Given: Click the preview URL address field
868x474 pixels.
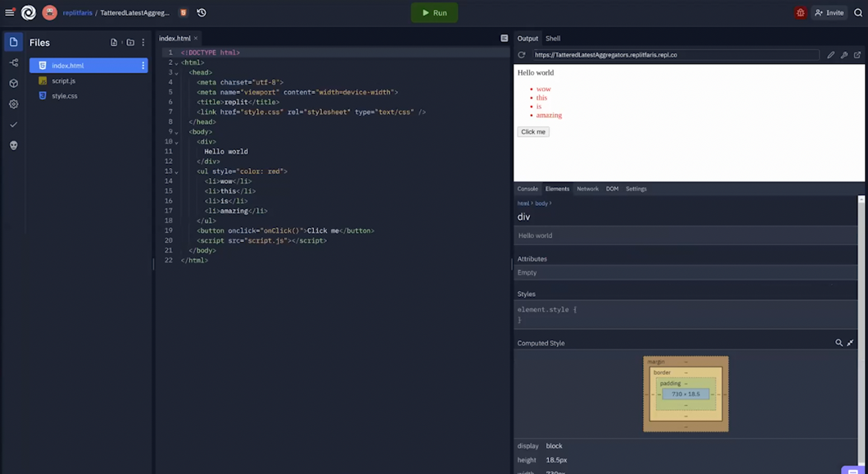Looking at the screenshot, I should [676, 55].
